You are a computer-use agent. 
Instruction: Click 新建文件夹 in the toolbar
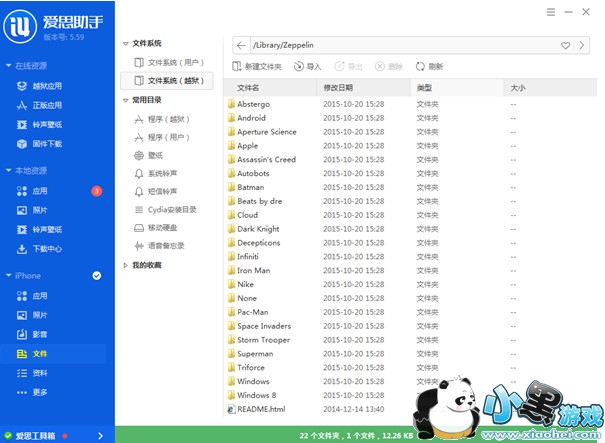point(257,67)
